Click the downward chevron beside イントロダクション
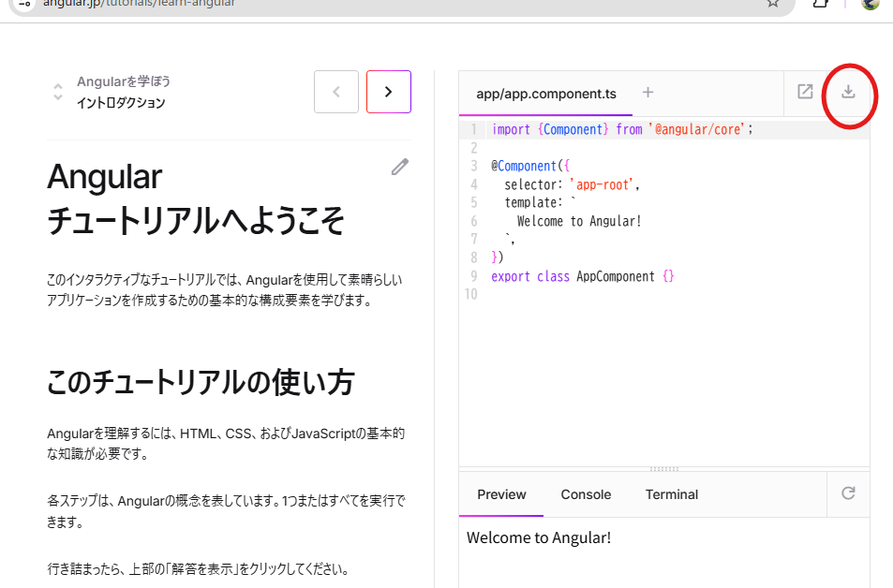 (58, 96)
